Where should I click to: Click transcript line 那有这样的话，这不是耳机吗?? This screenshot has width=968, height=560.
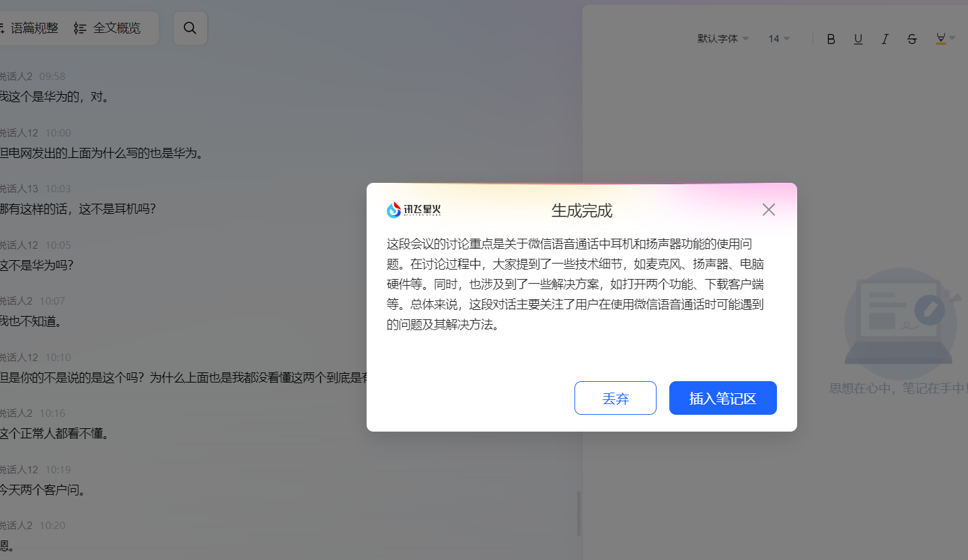[x=78, y=209]
